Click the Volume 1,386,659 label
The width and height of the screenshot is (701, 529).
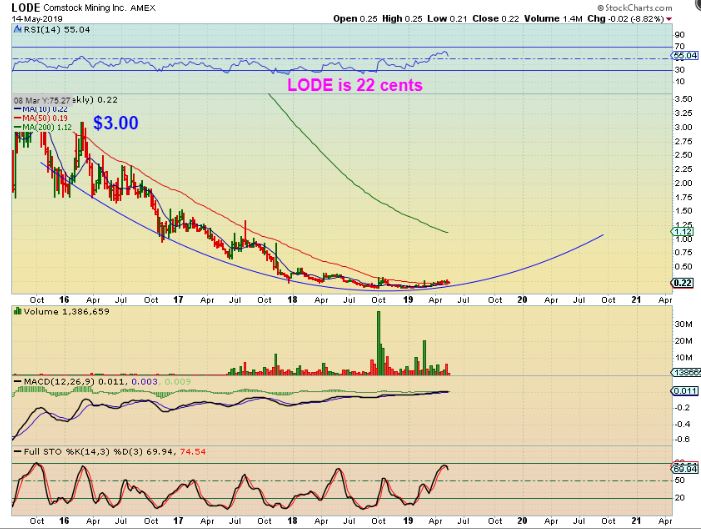point(67,311)
